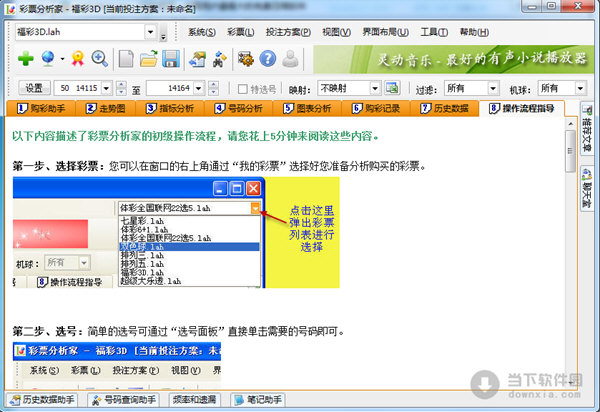The image size is (600, 412).
Task: Increase the start period with up stepper
Action: (121, 85)
